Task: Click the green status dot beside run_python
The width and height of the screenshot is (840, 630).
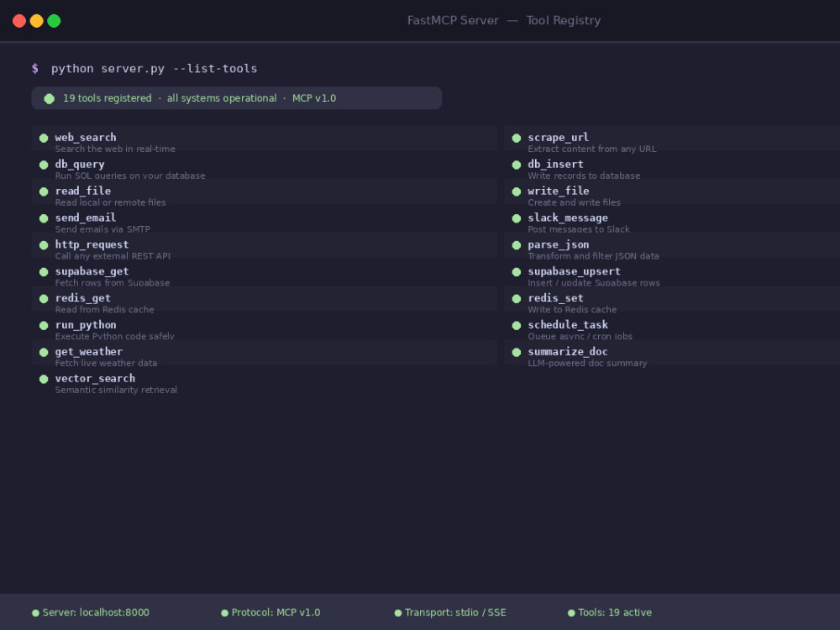Action: pyautogui.click(x=44, y=326)
